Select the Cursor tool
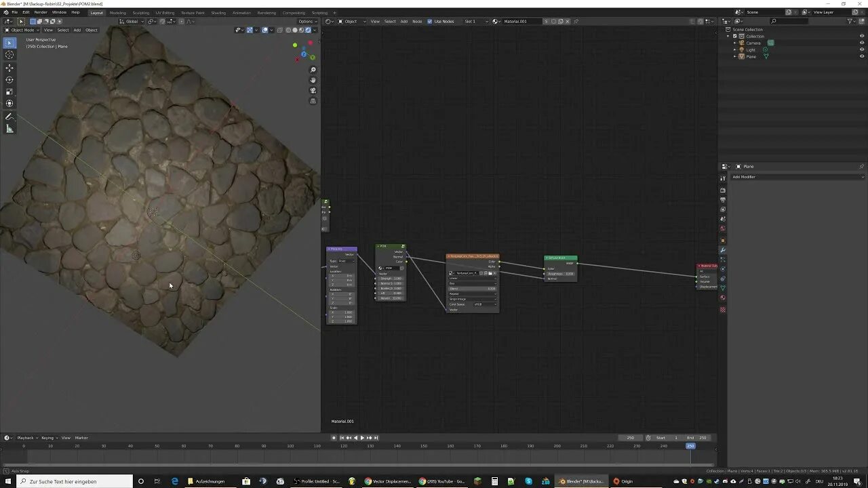 coord(9,55)
